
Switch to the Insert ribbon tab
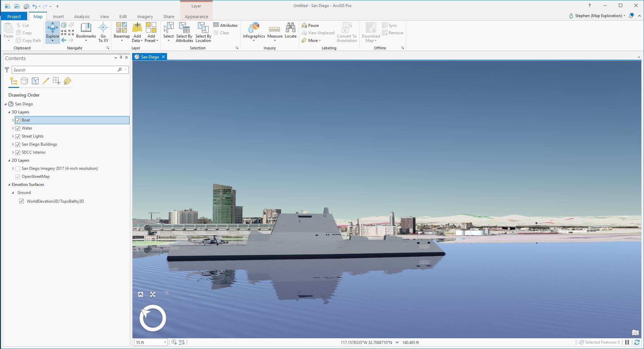pos(58,16)
